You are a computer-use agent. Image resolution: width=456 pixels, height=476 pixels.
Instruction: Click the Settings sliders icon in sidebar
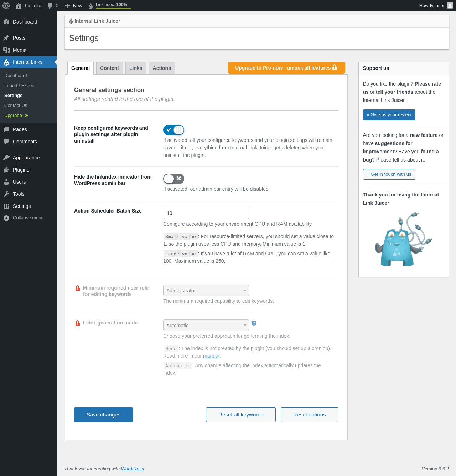pyautogui.click(x=6, y=206)
